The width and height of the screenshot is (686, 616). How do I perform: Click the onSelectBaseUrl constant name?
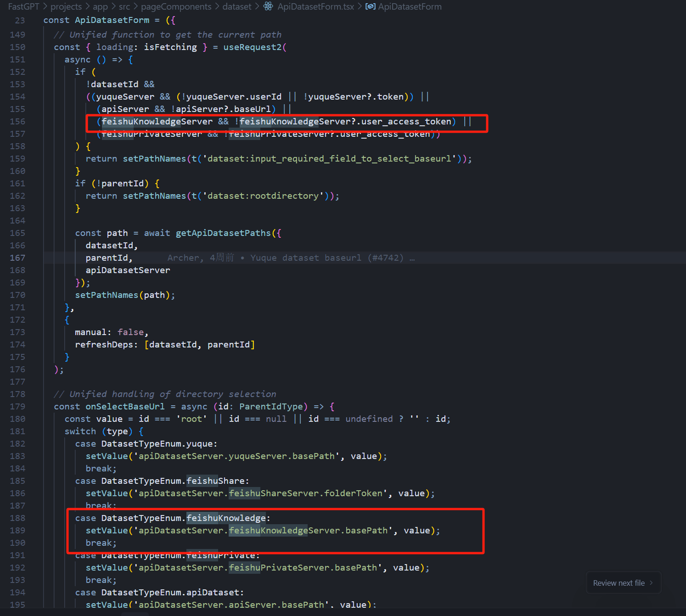pos(125,407)
